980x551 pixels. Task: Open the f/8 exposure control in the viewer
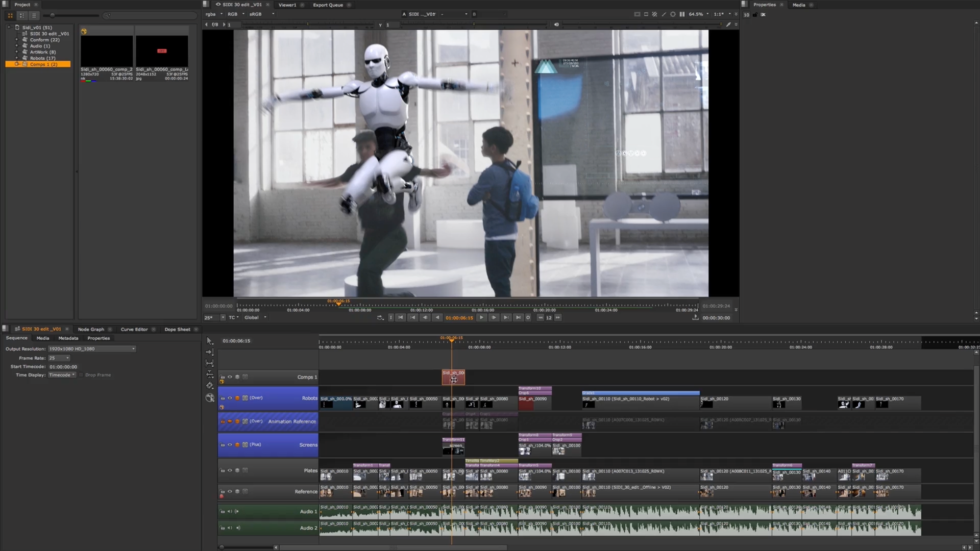215,24
